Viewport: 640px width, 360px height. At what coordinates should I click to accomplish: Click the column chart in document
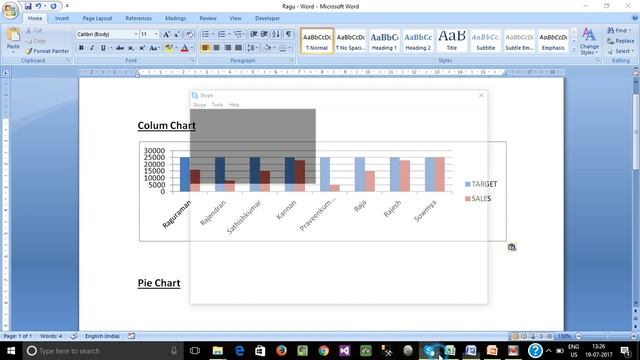[322, 191]
